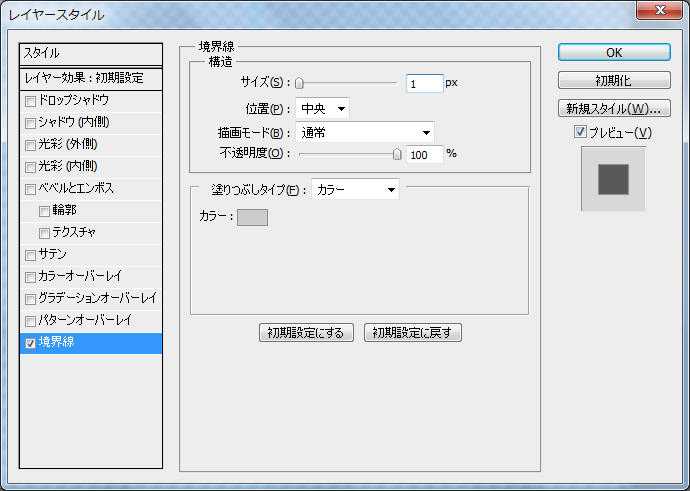Click the 新規スタイル(W)... button
This screenshot has width=690, height=491.
(614, 108)
